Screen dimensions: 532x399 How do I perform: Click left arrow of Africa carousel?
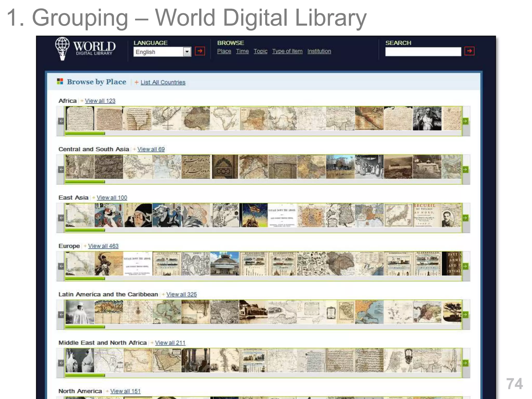61,121
